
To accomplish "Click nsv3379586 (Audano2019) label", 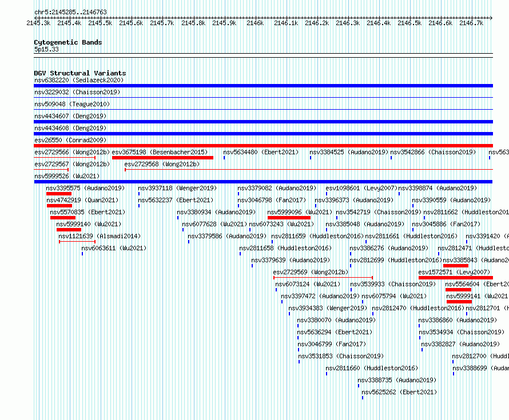I will click(227, 236).
